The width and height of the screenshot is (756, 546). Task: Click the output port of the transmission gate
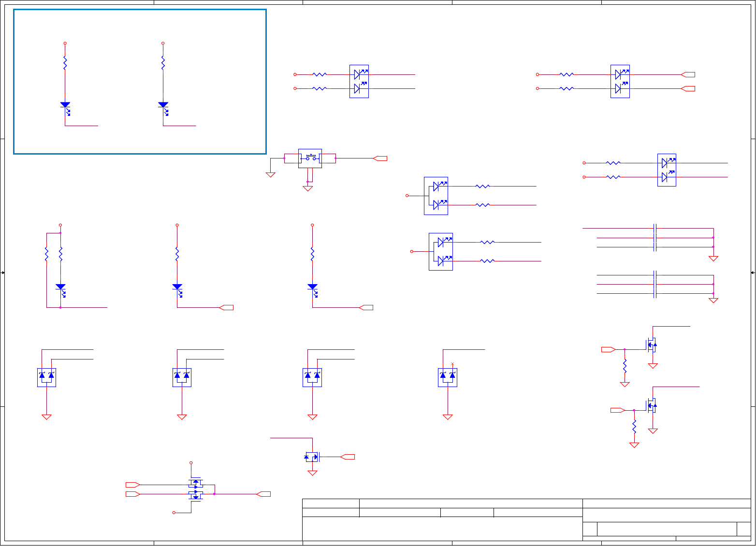[x=263, y=494]
